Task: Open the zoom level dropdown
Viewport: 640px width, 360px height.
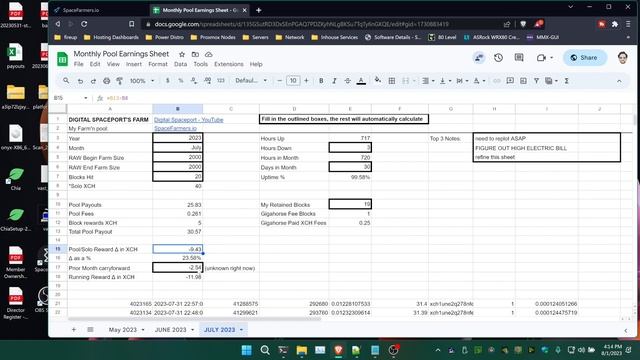Action: pyautogui.click(x=142, y=81)
